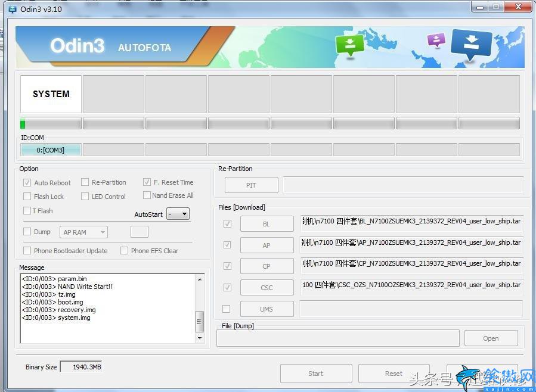
Task: Enable the Re-Partition option
Action: [x=85, y=182]
